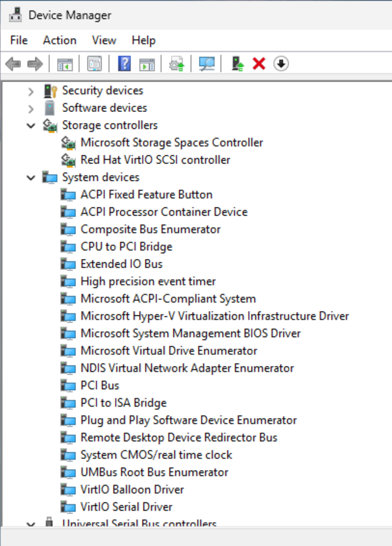Collapse the System devices node
Viewport: 392px width, 546px height.
[31, 178]
